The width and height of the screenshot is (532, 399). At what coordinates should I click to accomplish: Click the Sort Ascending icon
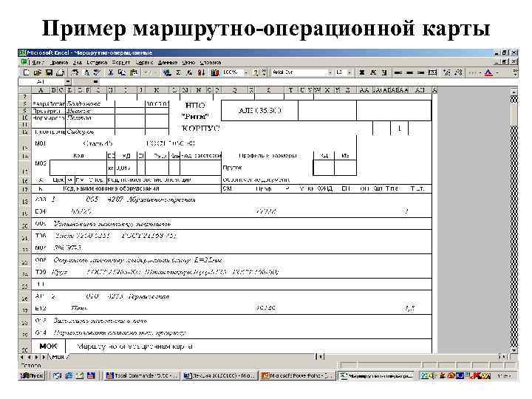201,72
